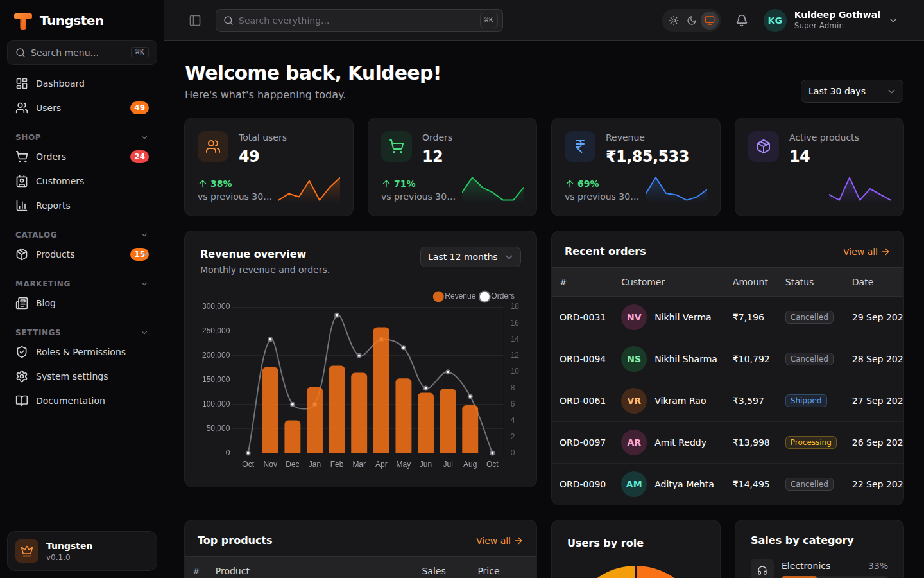Open order ORD-0031
Viewport: 924px width, 578px height.
583,317
